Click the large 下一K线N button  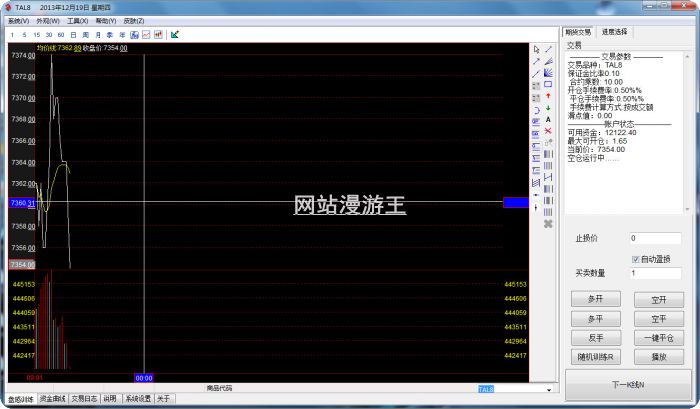628,384
